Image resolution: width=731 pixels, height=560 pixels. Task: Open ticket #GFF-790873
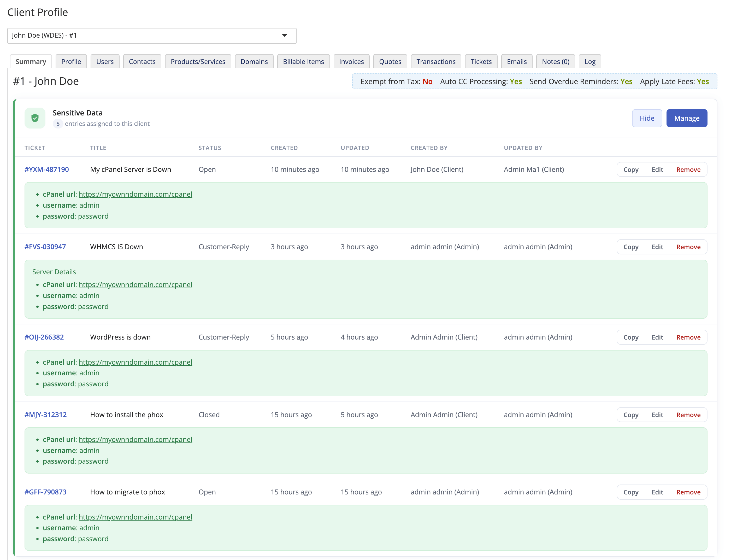click(x=45, y=492)
